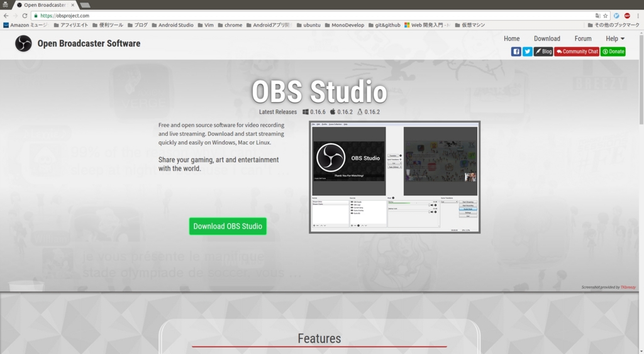
Task: Click the green secure lock icon
Action: (36, 16)
